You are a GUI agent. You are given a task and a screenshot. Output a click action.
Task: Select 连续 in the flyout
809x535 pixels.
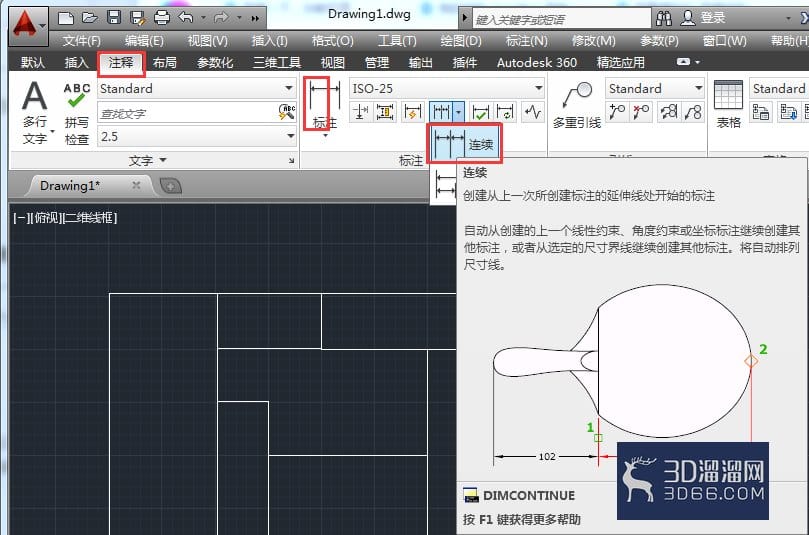(x=464, y=144)
